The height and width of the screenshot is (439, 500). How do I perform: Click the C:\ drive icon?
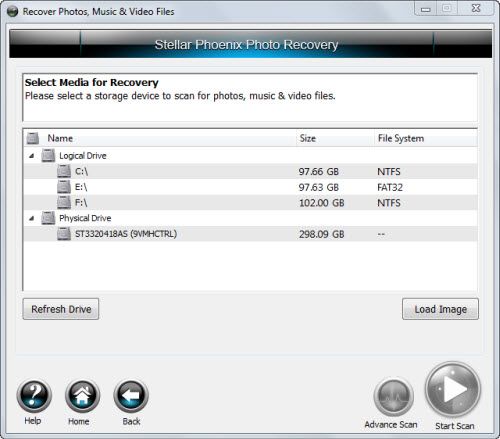[x=64, y=171]
